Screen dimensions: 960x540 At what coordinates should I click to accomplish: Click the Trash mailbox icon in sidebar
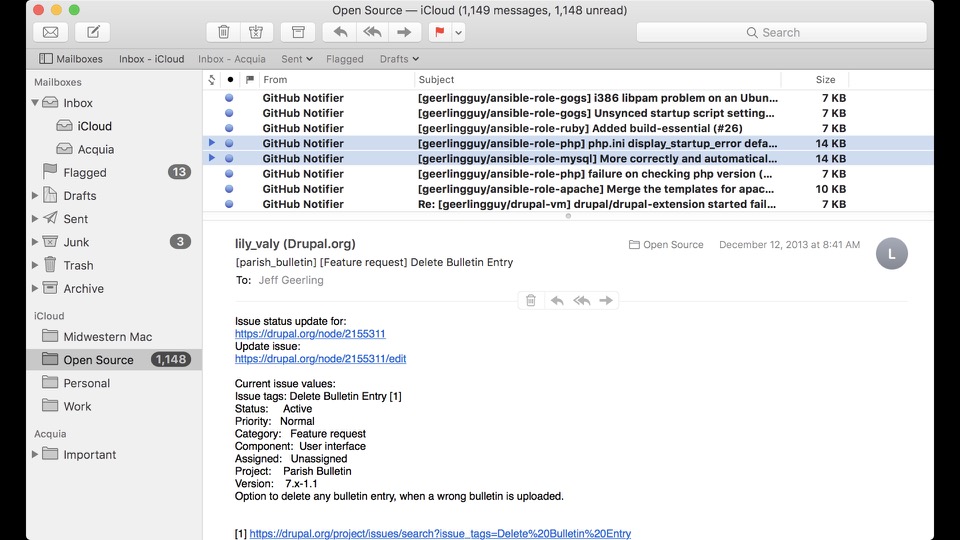(50, 264)
